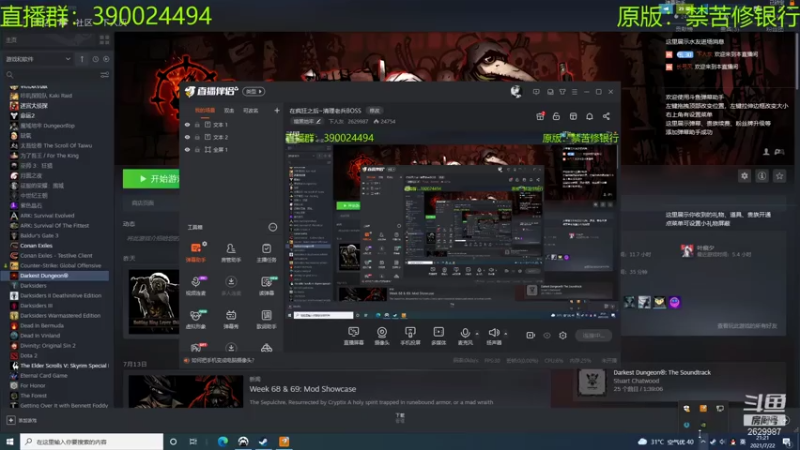Add 摄像头 camera source

tap(382, 336)
